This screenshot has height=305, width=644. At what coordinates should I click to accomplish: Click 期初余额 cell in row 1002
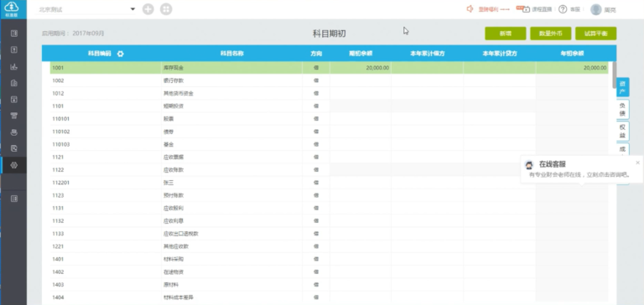[361, 80]
